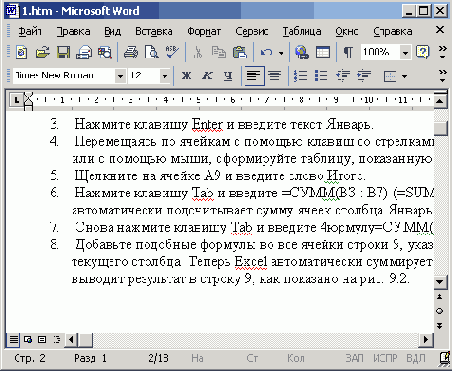Screen dimensions: 452x371
Task: Click numbered list icon
Action: pos(300,76)
